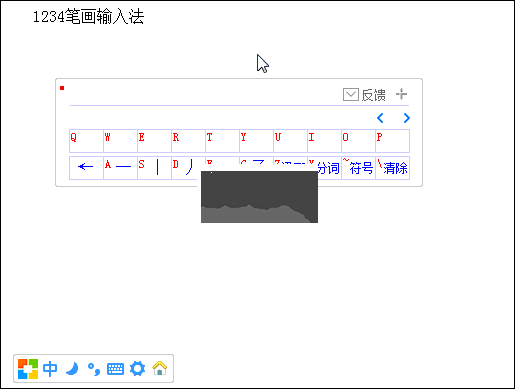Screen dimensions: 515x389
Task: Click the R key on soft keyboard
Action: pos(189,141)
